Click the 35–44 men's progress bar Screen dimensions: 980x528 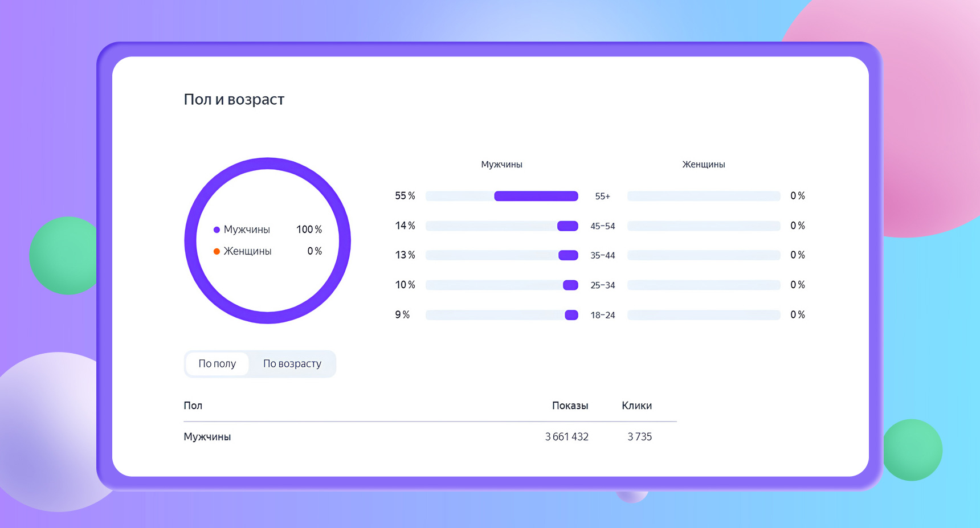[x=502, y=256]
